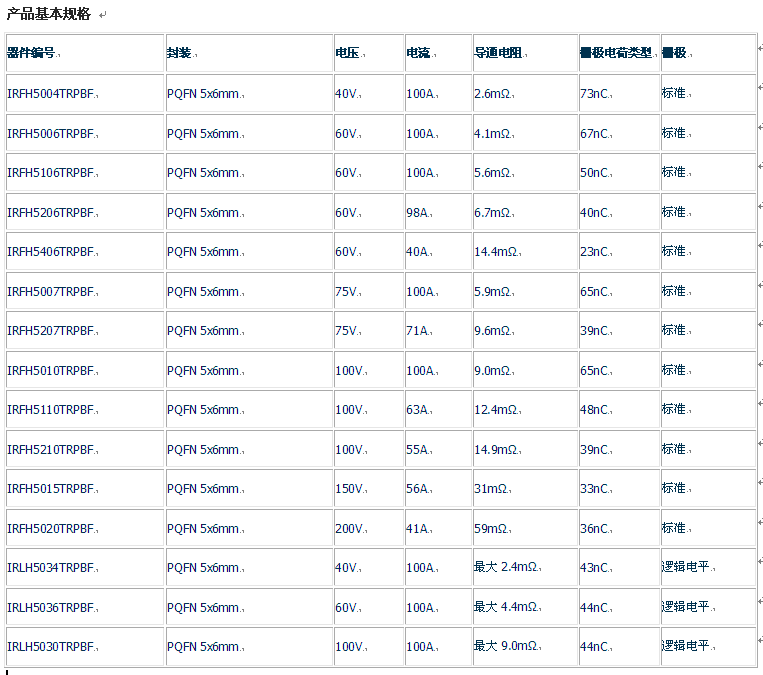Select the 98A current value
Viewport: 763px width, 675px height.
click(419, 213)
